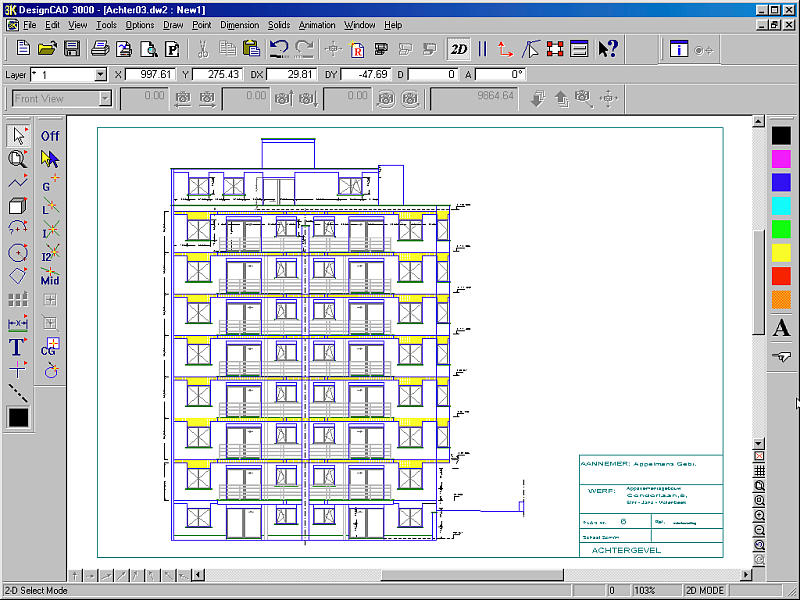Activate the zoom magnifier tool
The height and width of the screenshot is (600, 800).
[x=18, y=158]
